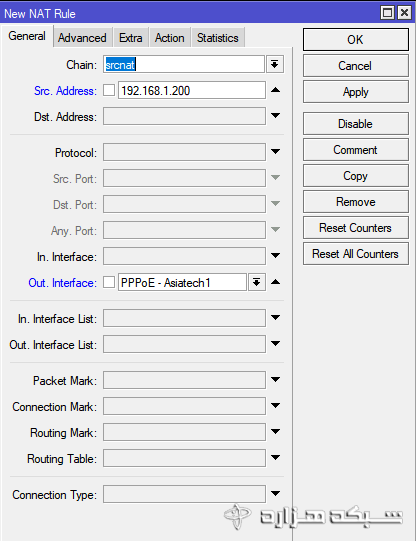This screenshot has width=416, height=541.
Task: Open the Chain dropdown list arrow
Action: pos(275,64)
